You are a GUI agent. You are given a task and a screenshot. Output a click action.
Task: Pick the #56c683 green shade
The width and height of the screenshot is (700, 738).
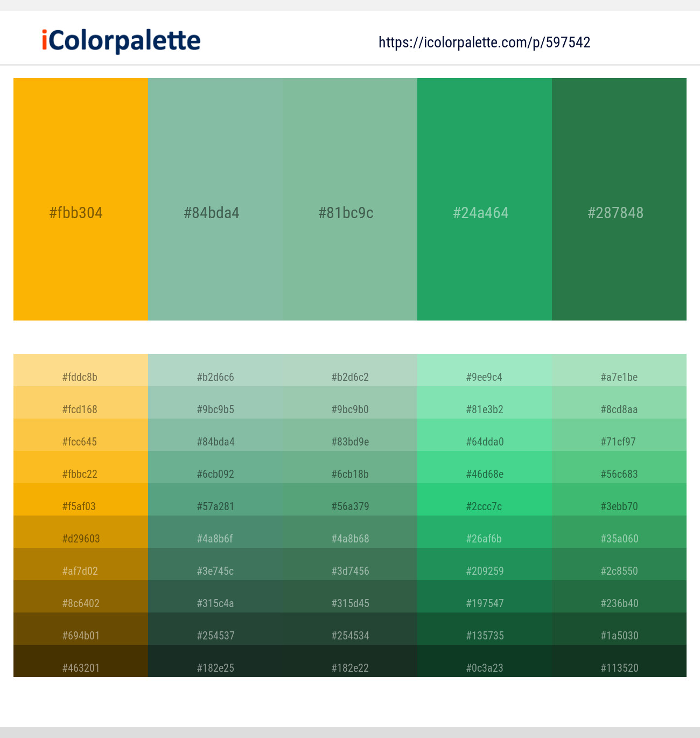(619, 467)
